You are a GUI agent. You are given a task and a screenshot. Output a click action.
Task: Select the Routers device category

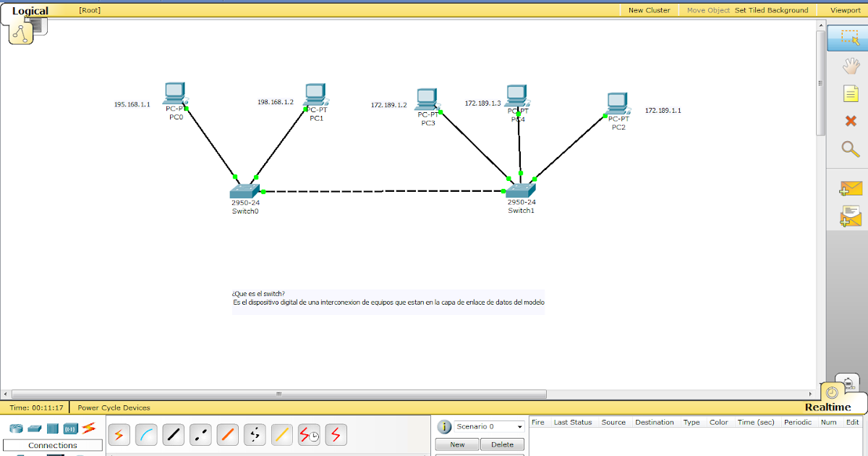coord(15,428)
